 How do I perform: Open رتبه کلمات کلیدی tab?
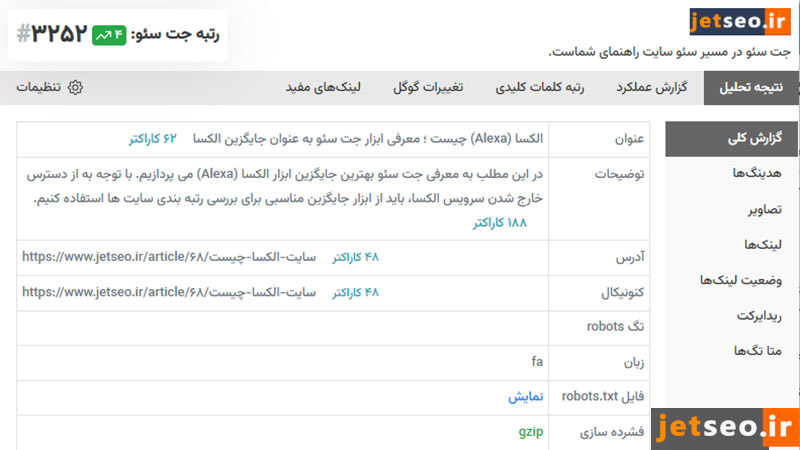coord(540,88)
